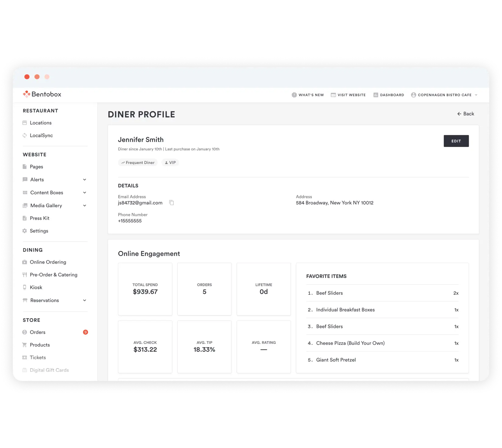The width and height of the screenshot is (502, 448).
Task: Expand the Content Boxes chevron
Action: point(85,193)
